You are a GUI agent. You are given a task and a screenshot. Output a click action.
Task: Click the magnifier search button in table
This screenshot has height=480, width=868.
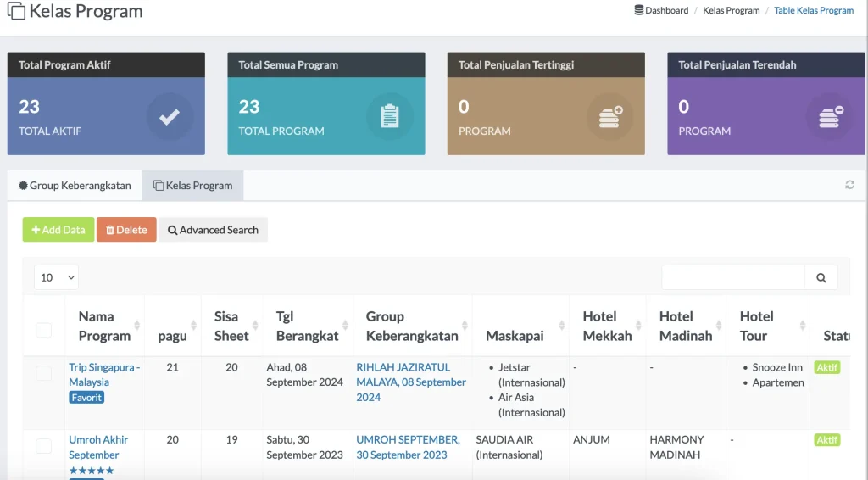(821, 277)
